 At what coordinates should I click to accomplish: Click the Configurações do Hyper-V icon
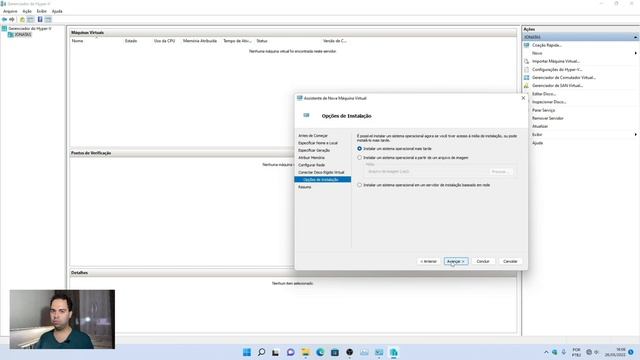tap(527, 69)
